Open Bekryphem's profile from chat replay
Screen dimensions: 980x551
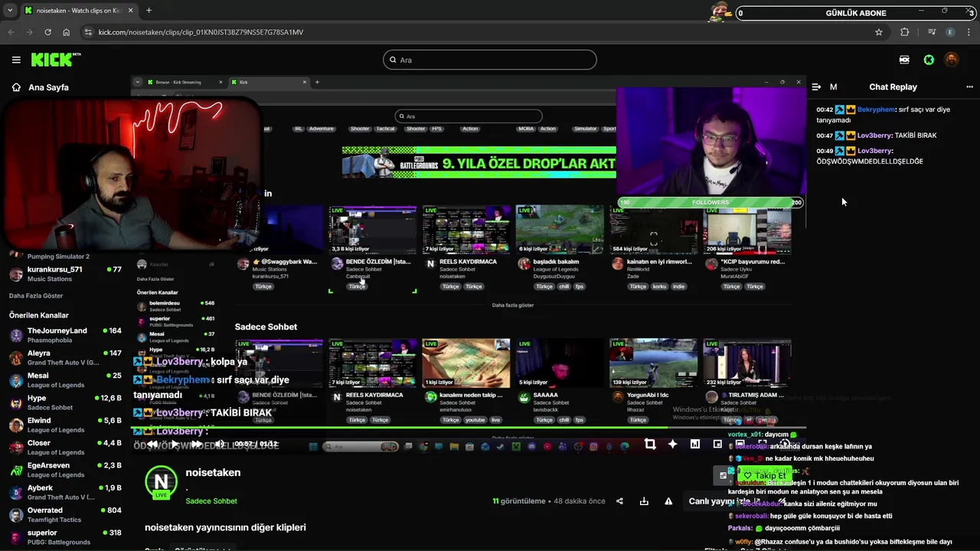click(876, 109)
